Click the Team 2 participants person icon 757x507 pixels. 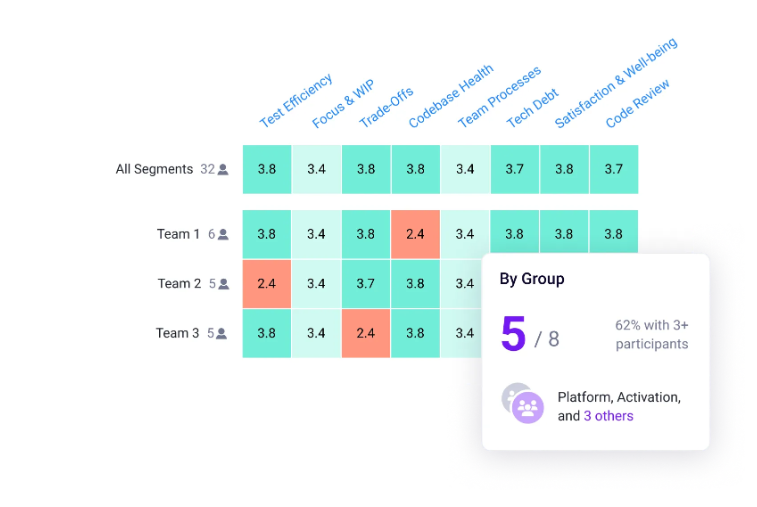pyautogui.click(x=223, y=284)
